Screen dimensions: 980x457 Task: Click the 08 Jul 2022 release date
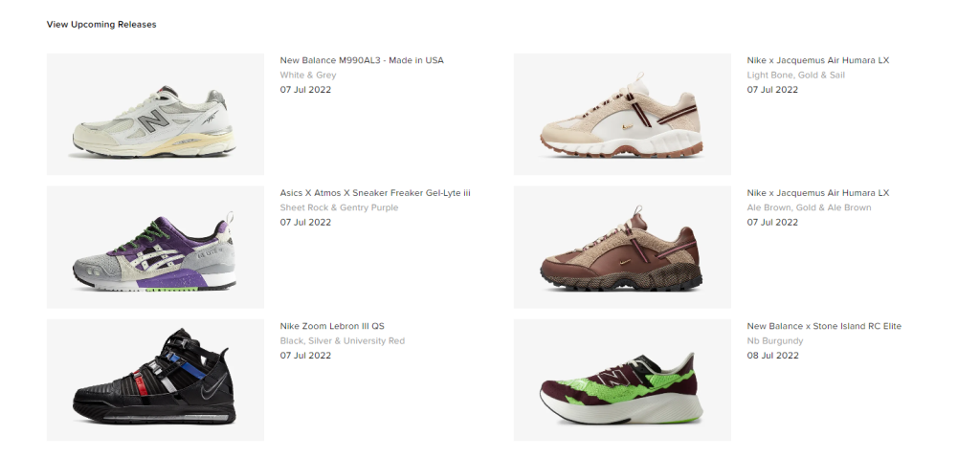[772, 356]
